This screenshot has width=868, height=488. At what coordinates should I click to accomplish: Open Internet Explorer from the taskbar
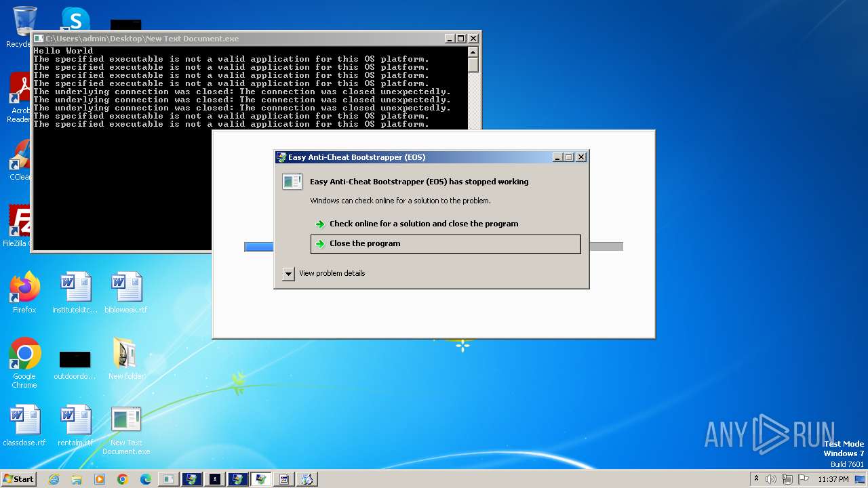pyautogui.click(x=54, y=479)
